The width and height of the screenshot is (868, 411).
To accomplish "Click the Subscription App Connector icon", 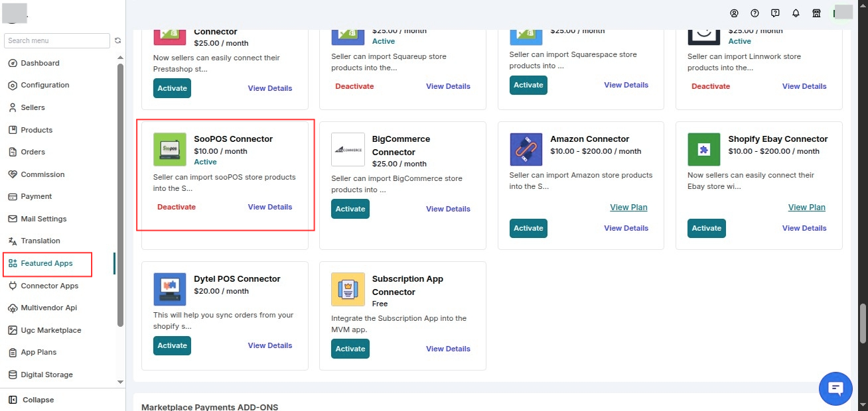I will [348, 289].
